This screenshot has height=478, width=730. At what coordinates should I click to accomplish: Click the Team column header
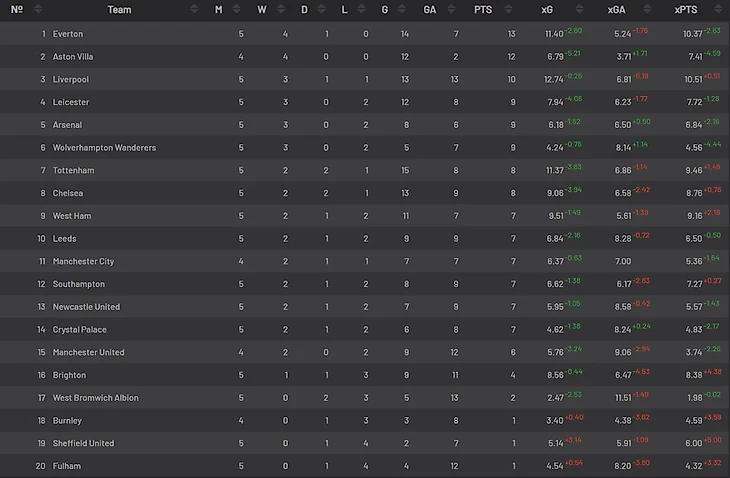coord(119,10)
